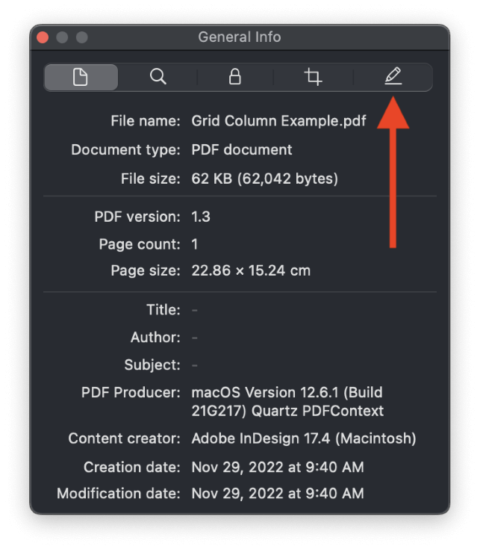Click the empty Subject field value

tap(195, 366)
